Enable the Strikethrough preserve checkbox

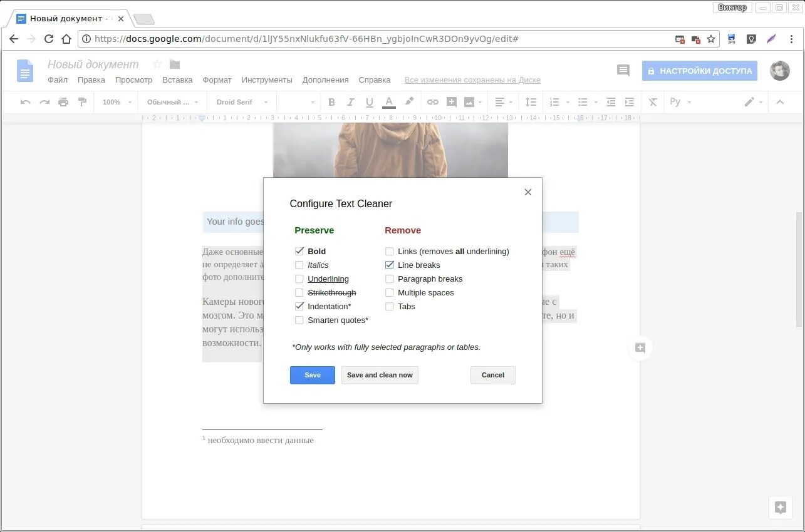pyautogui.click(x=299, y=292)
